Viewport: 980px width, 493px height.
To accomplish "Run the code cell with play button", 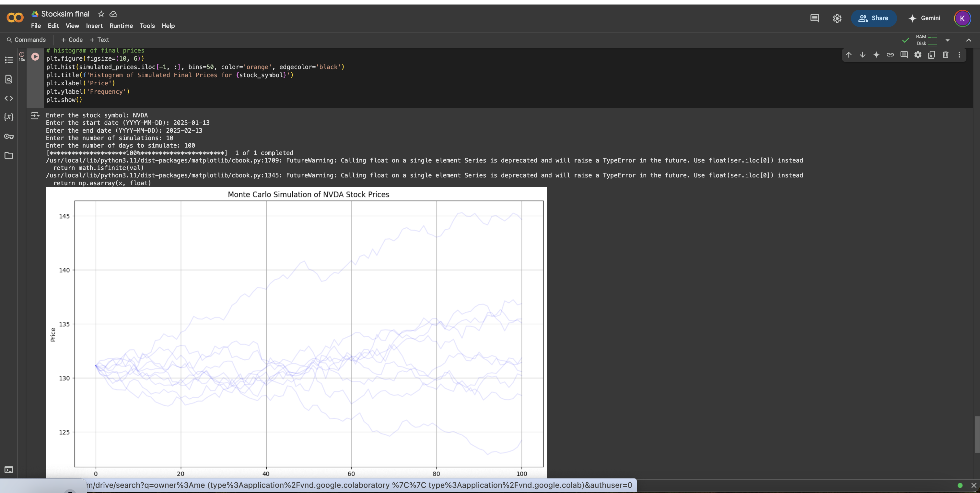I will (35, 57).
